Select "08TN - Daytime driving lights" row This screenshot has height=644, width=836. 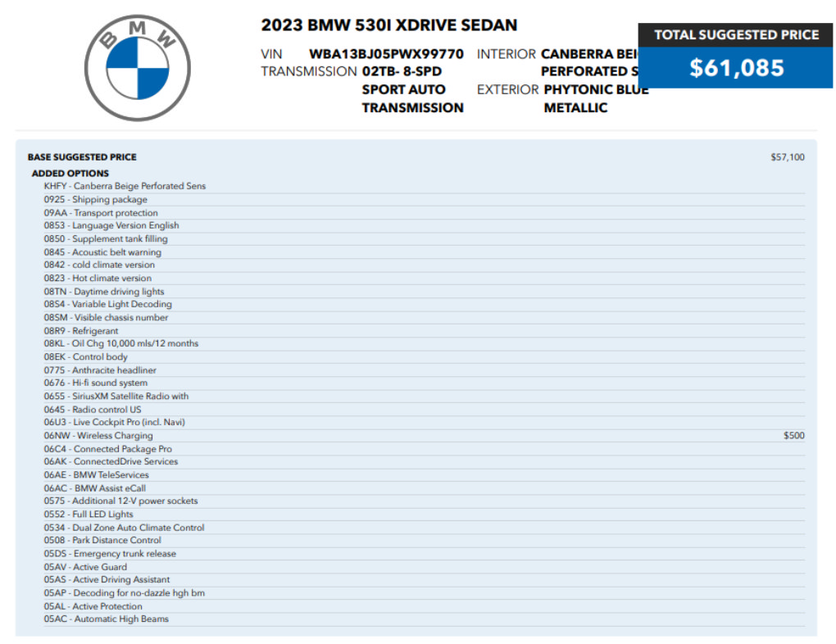(425, 292)
